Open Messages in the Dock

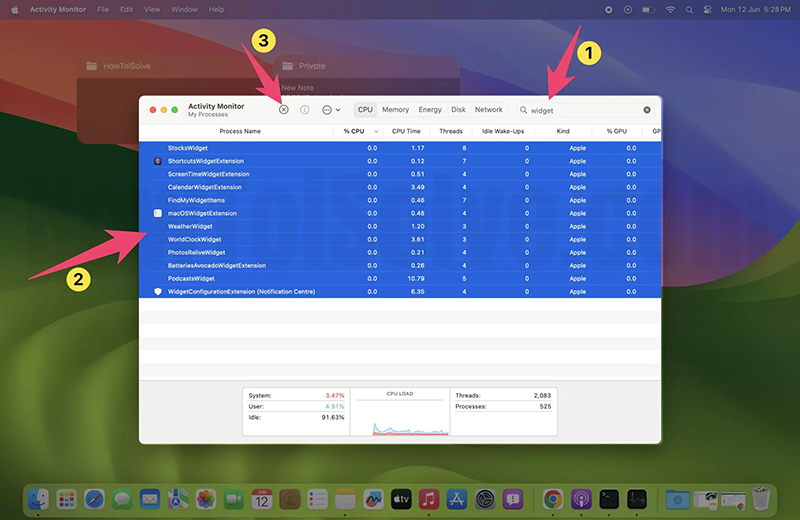[x=122, y=499]
